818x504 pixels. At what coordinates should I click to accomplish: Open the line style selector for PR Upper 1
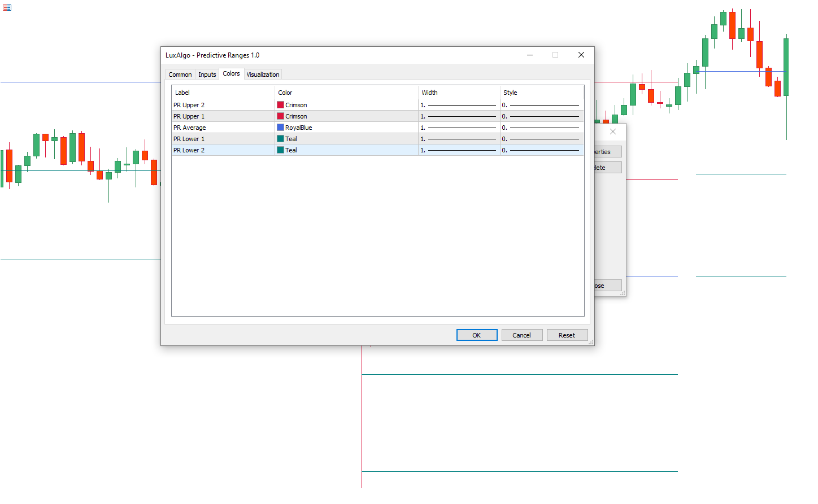pos(541,116)
